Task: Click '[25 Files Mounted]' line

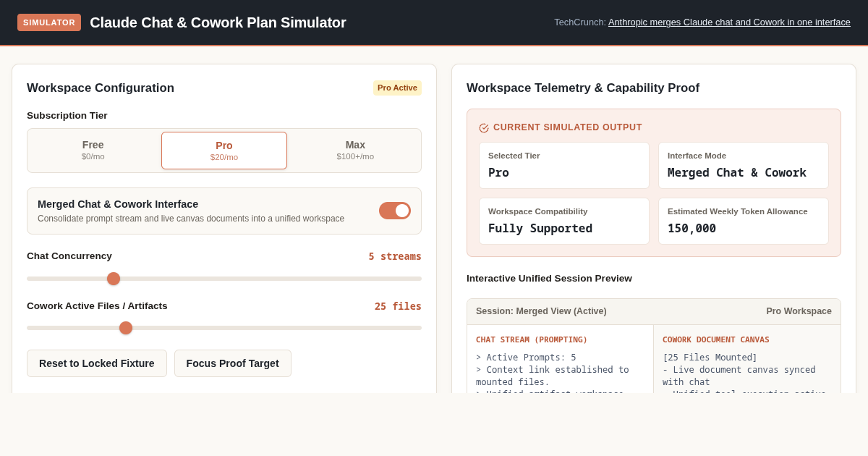Action: 710,358
